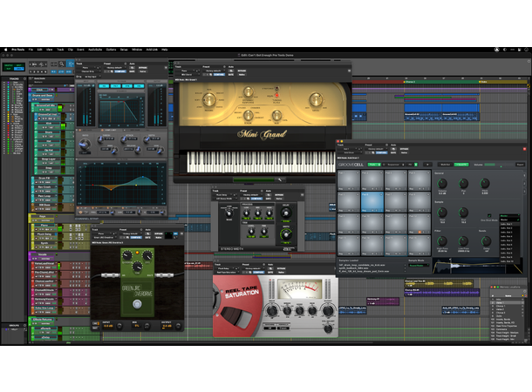The height and width of the screenshot is (392, 532).
Task: Select Chorus 1 in Memory Locations
Action: (x=507, y=306)
